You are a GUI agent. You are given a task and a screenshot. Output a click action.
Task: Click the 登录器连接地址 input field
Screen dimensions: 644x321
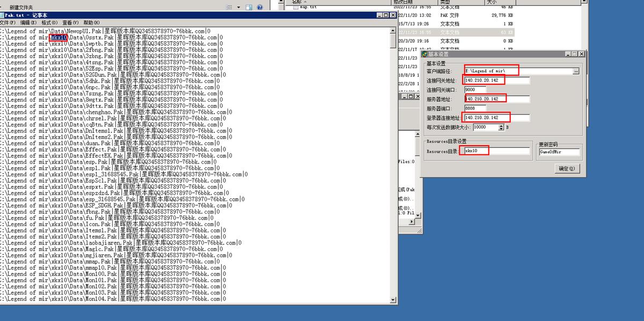[497, 118]
